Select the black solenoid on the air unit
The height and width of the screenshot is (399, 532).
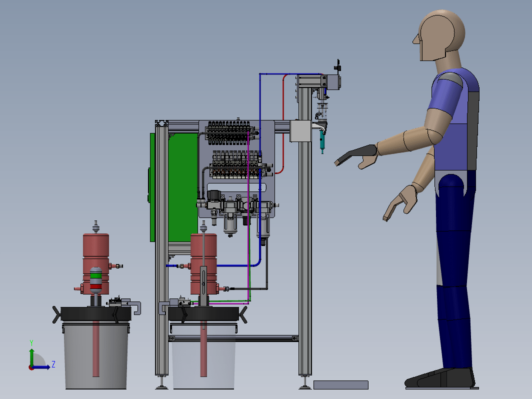[x=214, y=196]
